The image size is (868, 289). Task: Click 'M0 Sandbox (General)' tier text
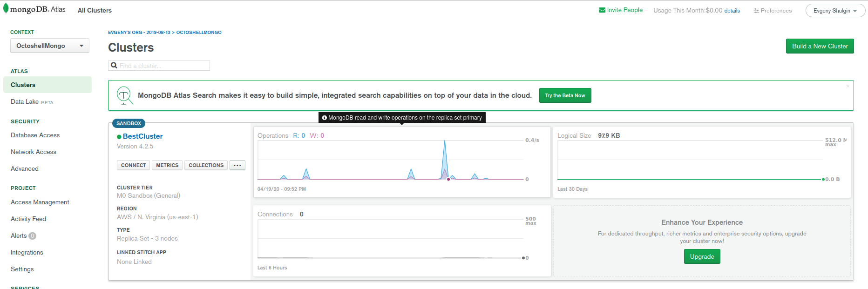149,195
